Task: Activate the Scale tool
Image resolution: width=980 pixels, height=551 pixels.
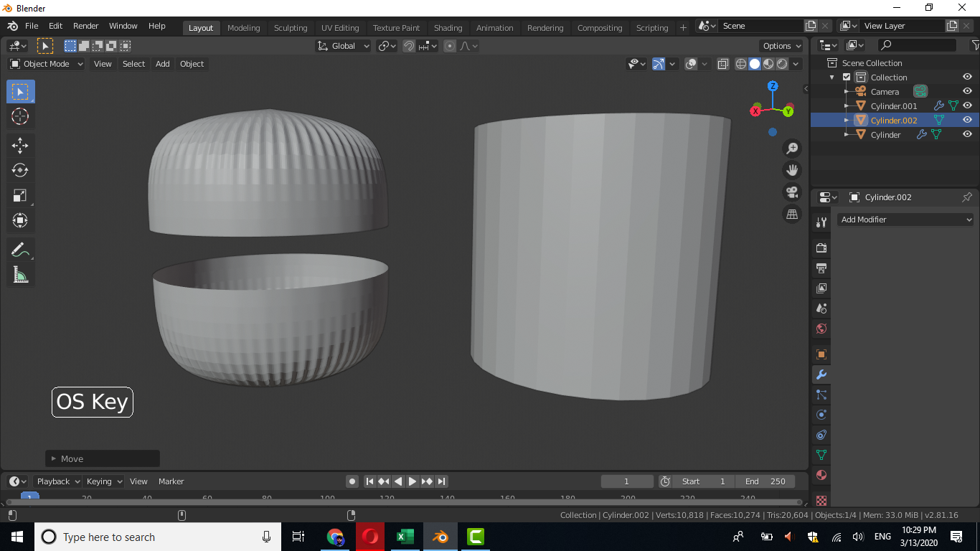Action: pyautogui.click(x=20, y=195)
